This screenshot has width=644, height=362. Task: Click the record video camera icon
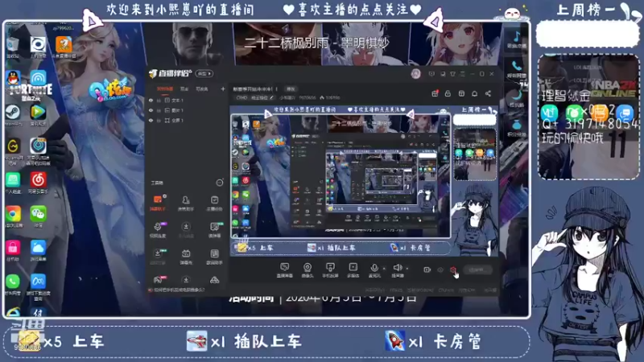tap(427, 269)
